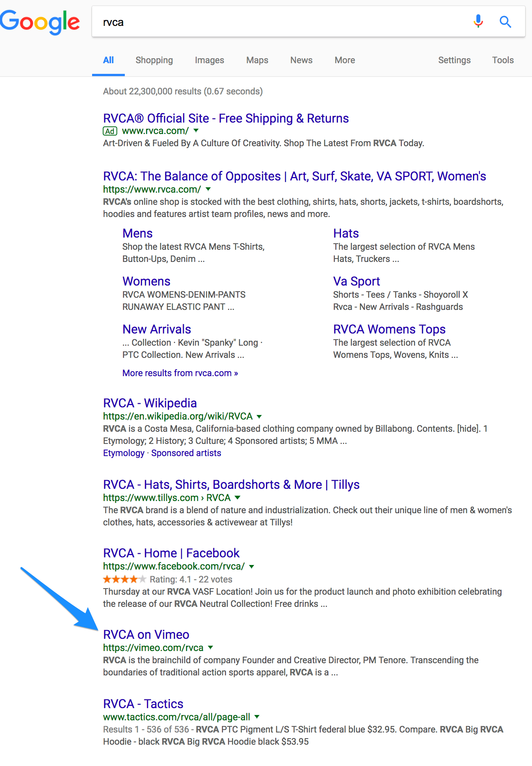Open the Etymology section link
The width and height of the screenshot is (532, 766).
[x=124, y=453]
